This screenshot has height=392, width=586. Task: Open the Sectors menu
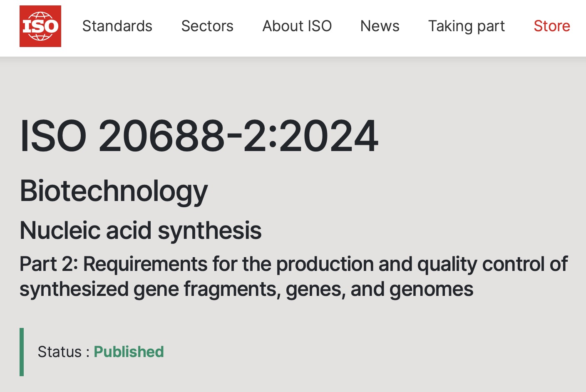[x=207, y=26]
